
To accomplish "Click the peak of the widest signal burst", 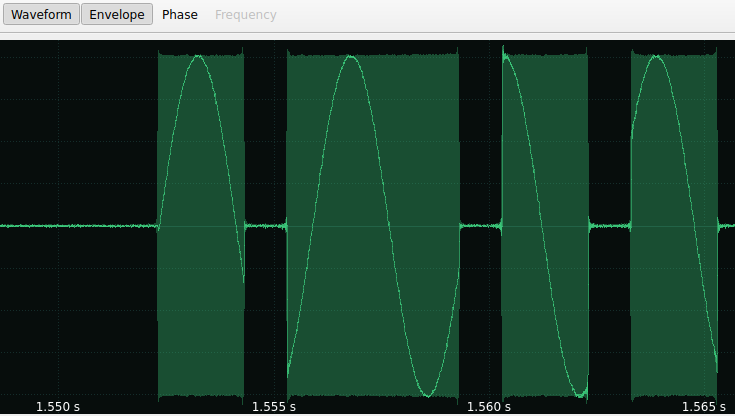I will point(350,56).
